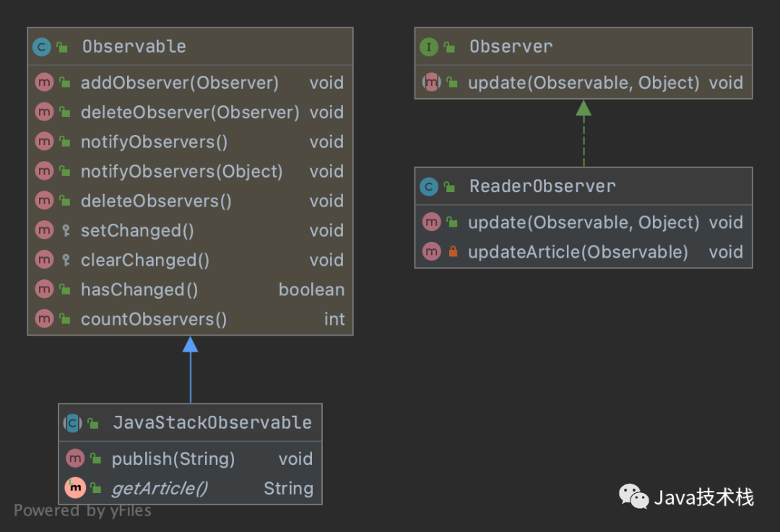Click the protected key icon beside clearChanged()
This screenshot has width=780, height=532.
(x=65, y=261)
